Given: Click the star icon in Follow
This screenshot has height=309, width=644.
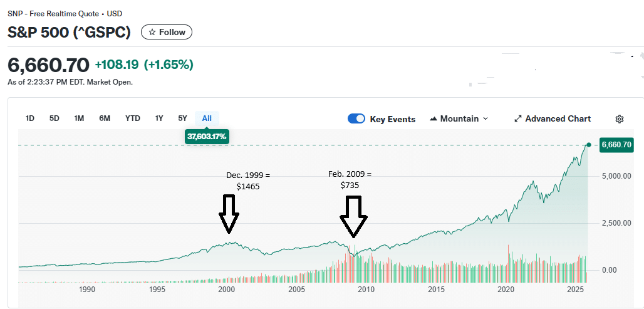Looking at the screenshot, I should [152, 32].
